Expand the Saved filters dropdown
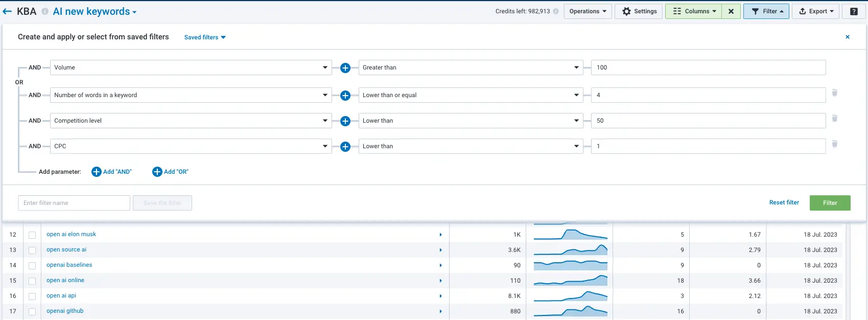The image size is (868, 320). (205, 37)
